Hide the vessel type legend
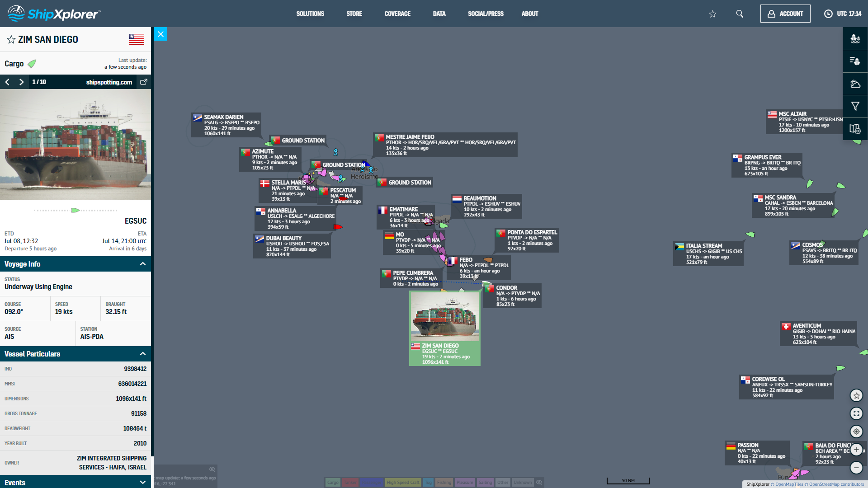This screenshot has width=868, height=488. 539,483
